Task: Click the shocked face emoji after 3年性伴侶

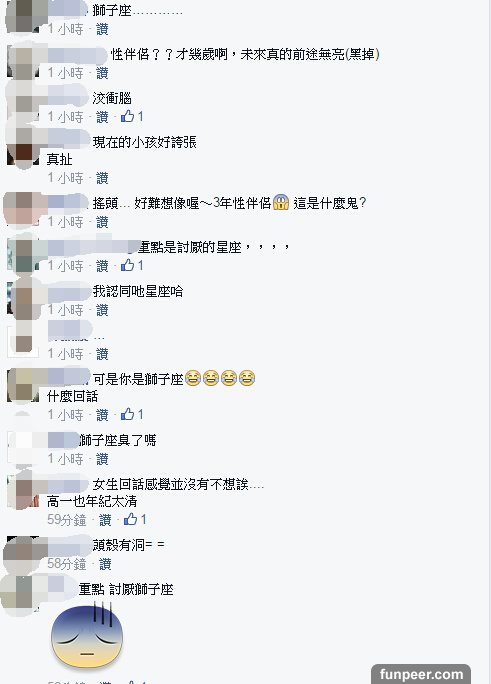Action: pos(281,202)
